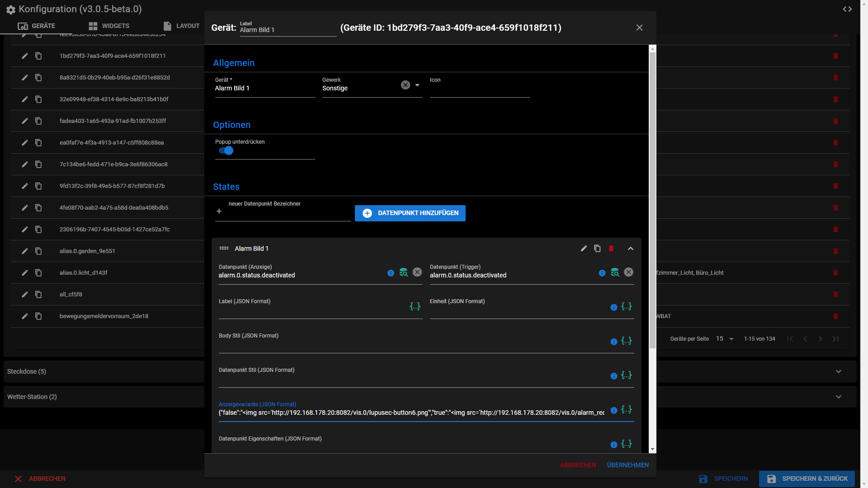
Task: Show info for Datenpunkt (Trigger)
Action: click(x=602, y=273)
